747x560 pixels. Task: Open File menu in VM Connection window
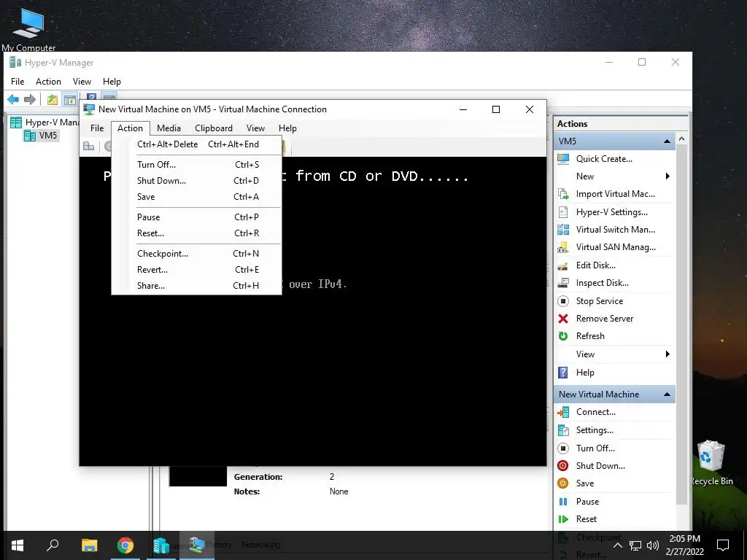coord(97,128)
